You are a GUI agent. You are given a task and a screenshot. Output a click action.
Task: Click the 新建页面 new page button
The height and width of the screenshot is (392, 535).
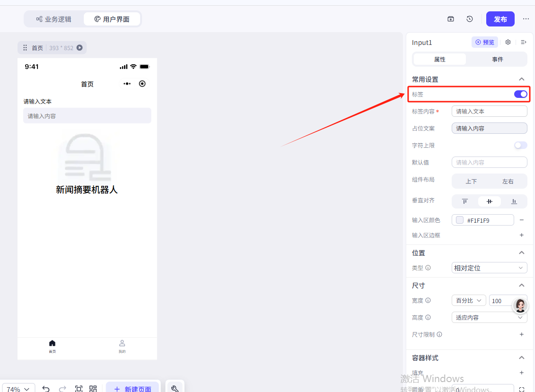133,389
